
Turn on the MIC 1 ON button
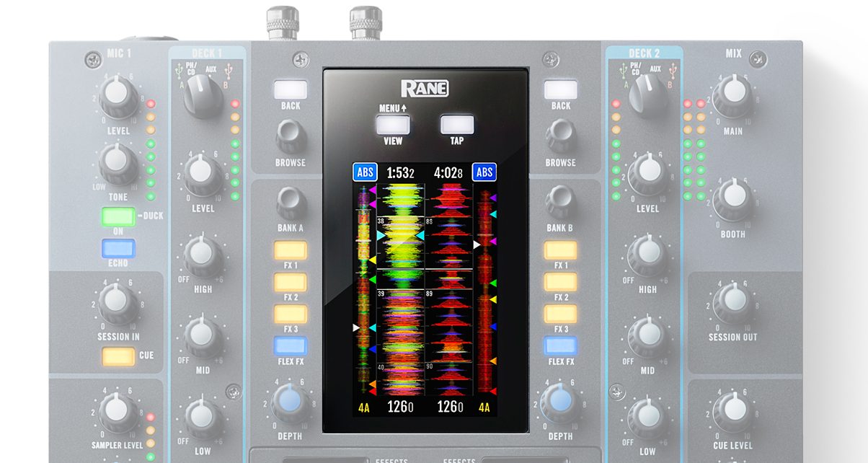tap(118, 216)
